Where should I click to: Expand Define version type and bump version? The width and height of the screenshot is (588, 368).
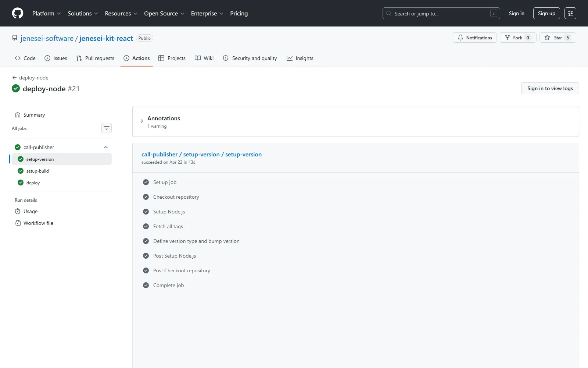click(356, 241)
